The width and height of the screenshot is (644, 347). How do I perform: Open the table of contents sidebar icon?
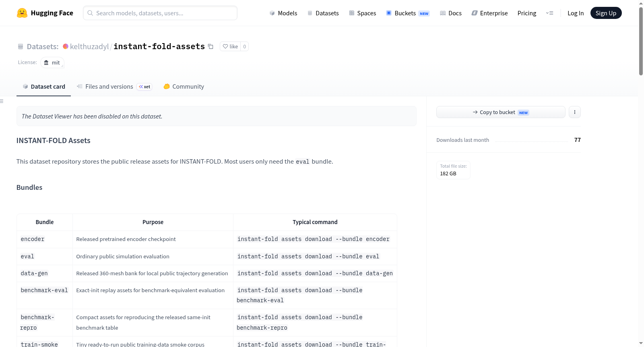[2, 101]
